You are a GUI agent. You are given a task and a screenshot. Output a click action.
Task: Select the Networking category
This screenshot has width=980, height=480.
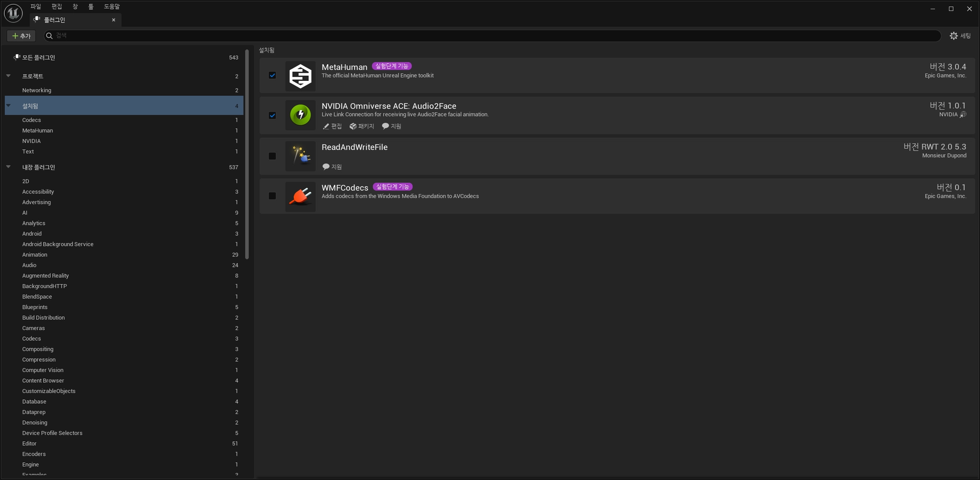click(x=124, y=90)
